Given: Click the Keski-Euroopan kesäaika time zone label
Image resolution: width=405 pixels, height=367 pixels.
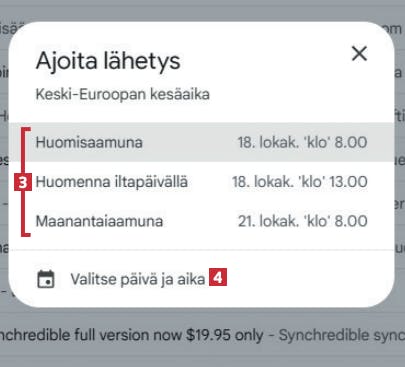Looking at the screenshot, I should click(x=123, y=94).
